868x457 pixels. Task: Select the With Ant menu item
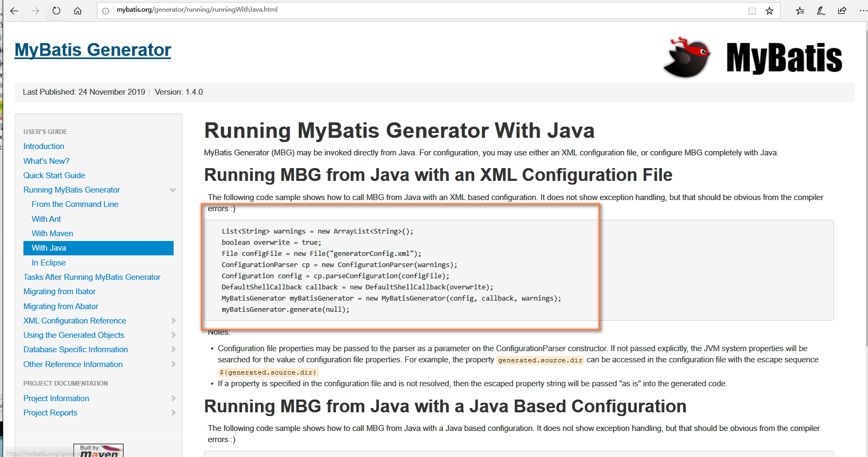[x=46, y=219]
